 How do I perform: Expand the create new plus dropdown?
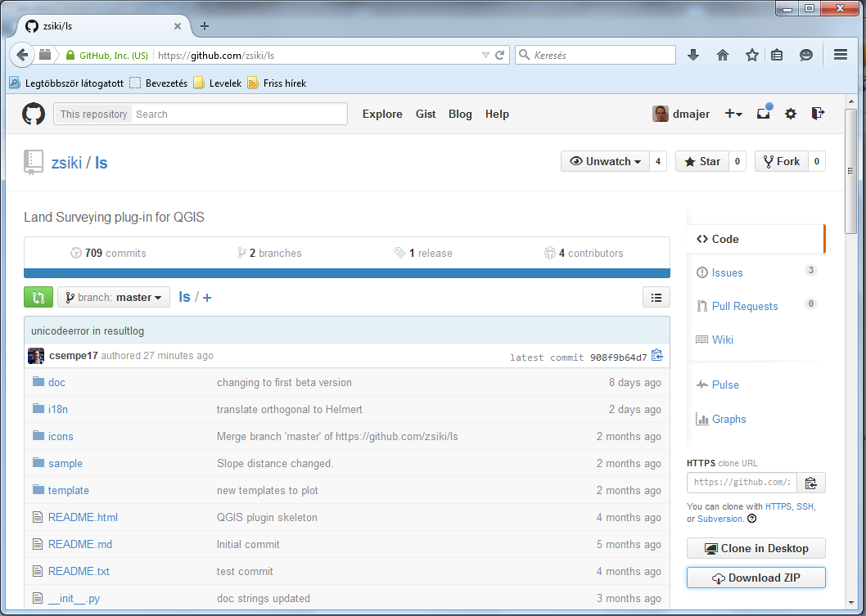click(733, 114)
